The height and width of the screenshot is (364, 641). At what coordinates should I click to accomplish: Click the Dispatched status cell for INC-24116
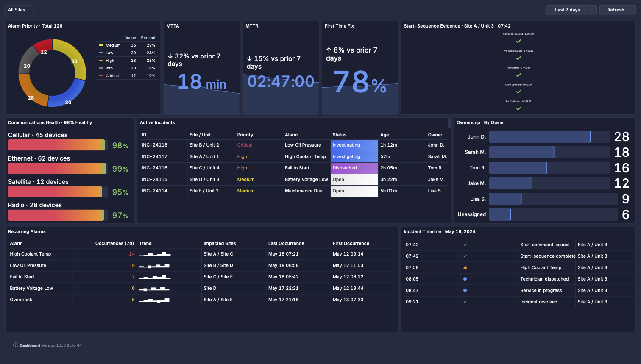point(354,168)
